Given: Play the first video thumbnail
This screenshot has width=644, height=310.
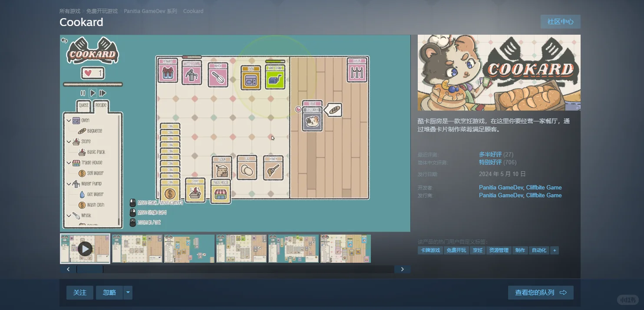Looking at the screenshot, I should click(x=85, y=249).
